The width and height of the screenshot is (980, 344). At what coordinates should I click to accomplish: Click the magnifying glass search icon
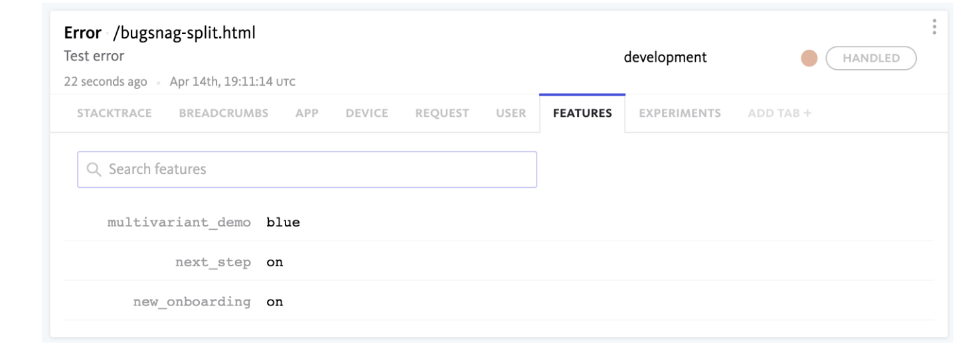coord(94,169)
